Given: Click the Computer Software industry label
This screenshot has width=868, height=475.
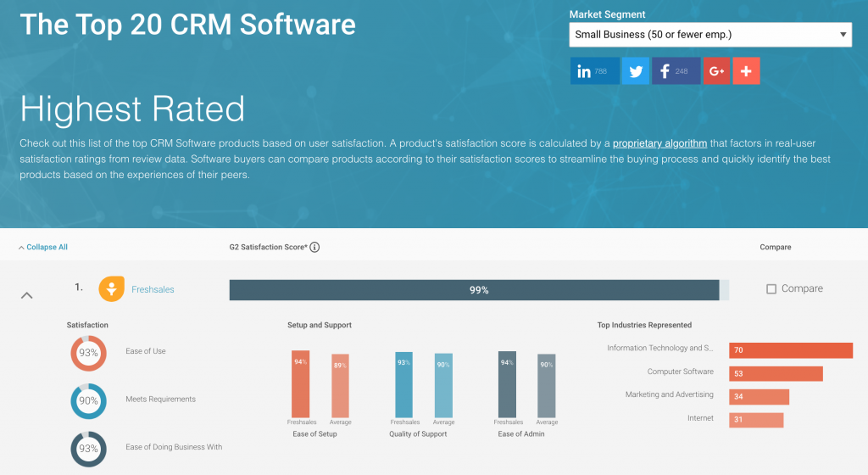Looking at the screenshot, I should (x=681, y=372).
